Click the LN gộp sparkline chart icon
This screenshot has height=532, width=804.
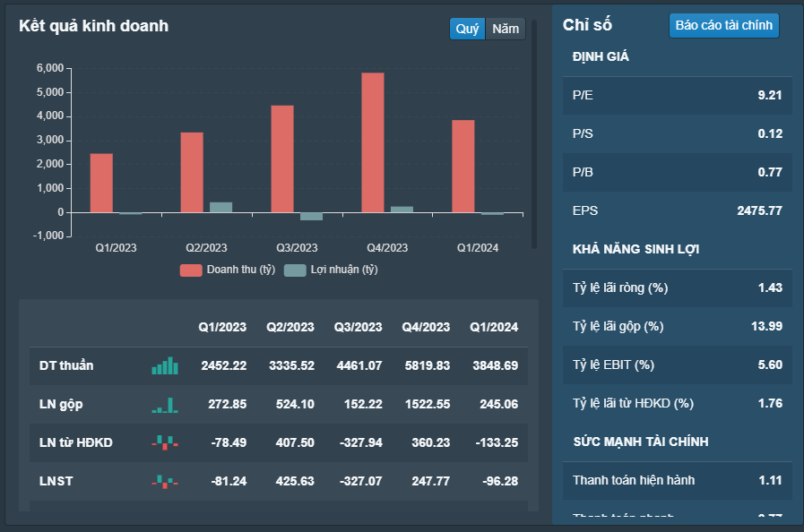(165, 405)
